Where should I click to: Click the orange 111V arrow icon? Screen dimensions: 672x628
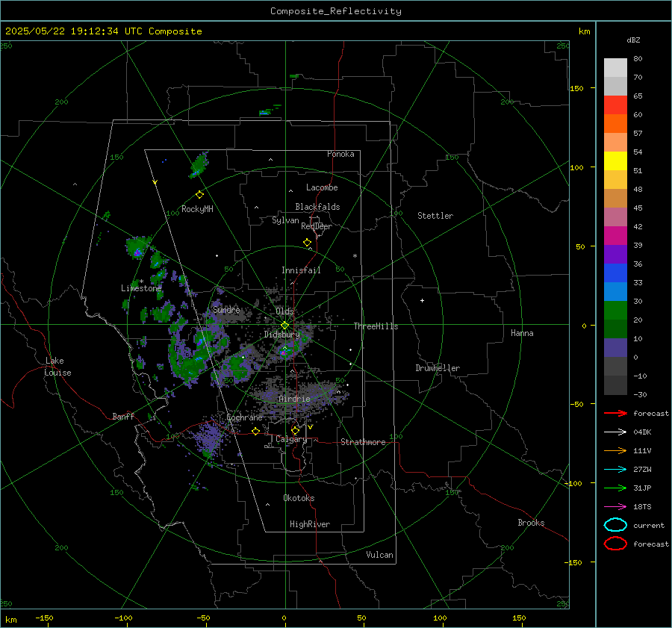click(x=615, y=450)
